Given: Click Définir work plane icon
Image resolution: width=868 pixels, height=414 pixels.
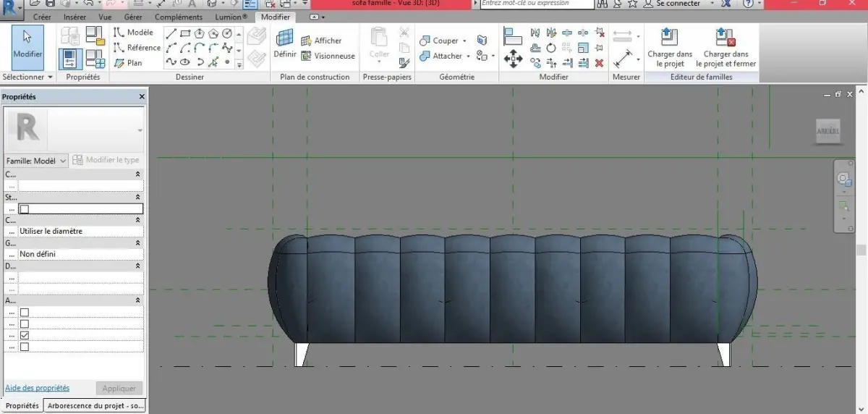Looking at the screenshot, I should click(x=285, y=43).
